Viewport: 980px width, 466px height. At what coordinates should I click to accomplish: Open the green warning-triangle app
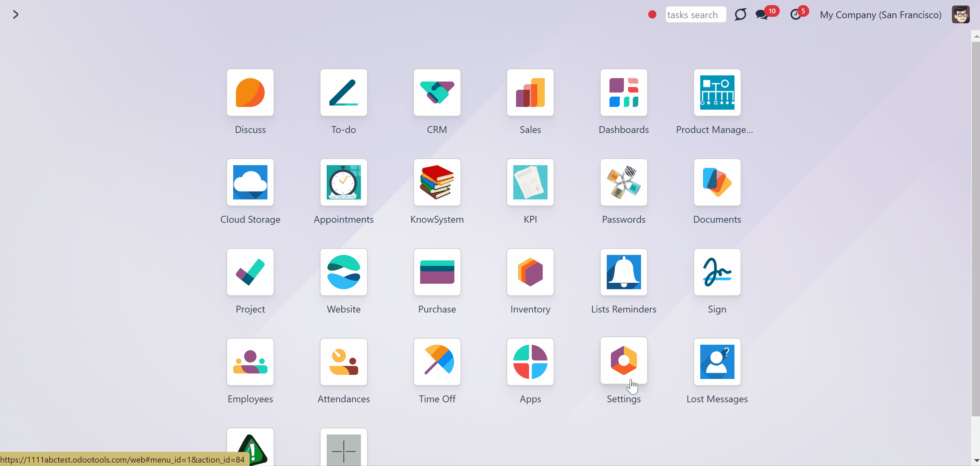[x=250, y=447]
